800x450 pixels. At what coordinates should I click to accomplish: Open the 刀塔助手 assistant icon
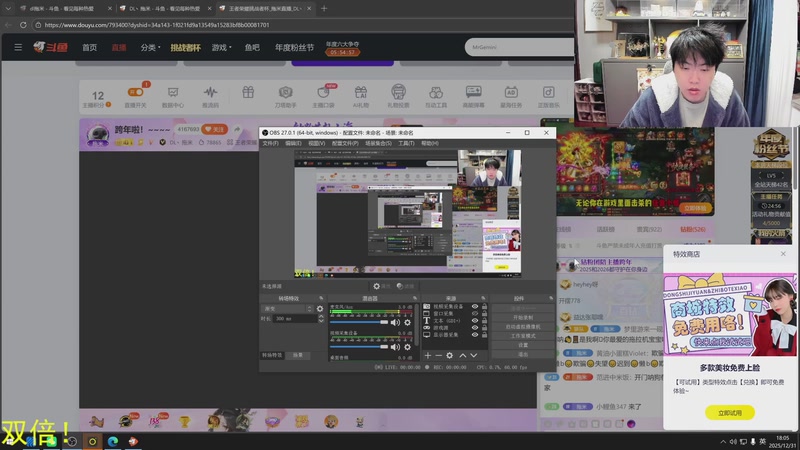coord(285,96)
